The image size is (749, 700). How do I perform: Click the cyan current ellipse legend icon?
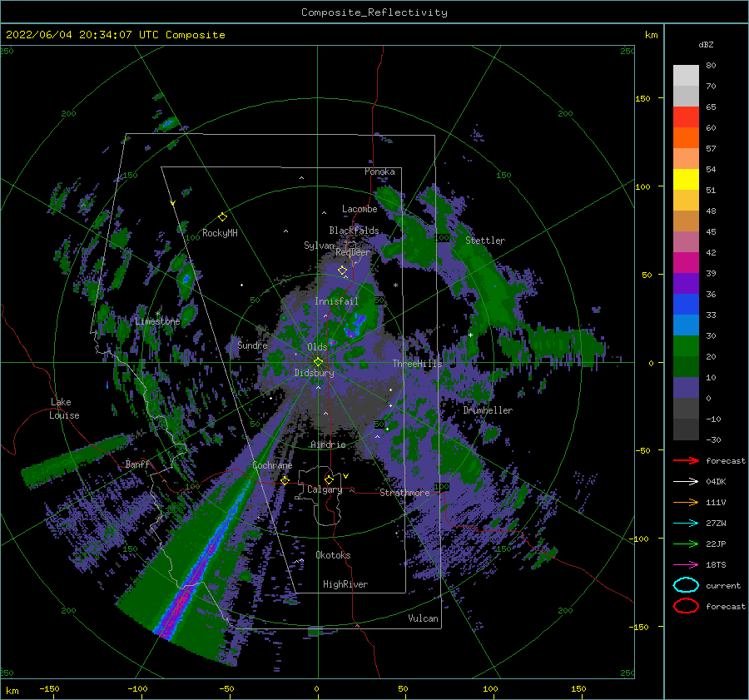click(x=686, y=585)
